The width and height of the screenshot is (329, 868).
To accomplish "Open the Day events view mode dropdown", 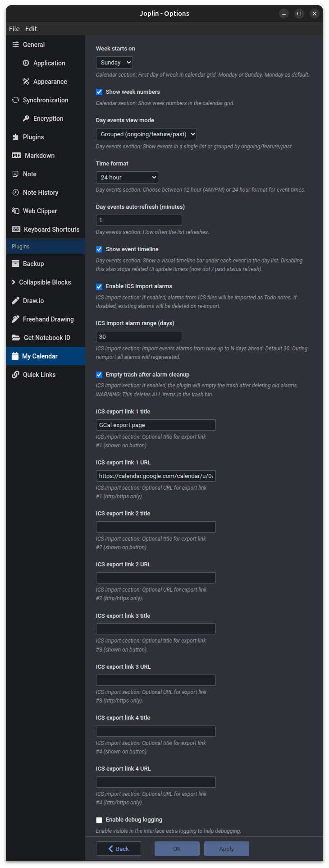I will (x=146, y=134).
